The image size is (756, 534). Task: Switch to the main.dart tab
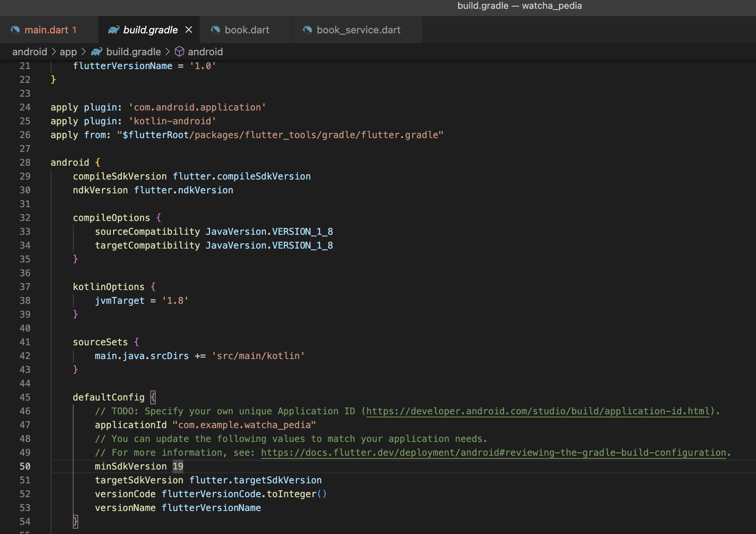point(49,30)
